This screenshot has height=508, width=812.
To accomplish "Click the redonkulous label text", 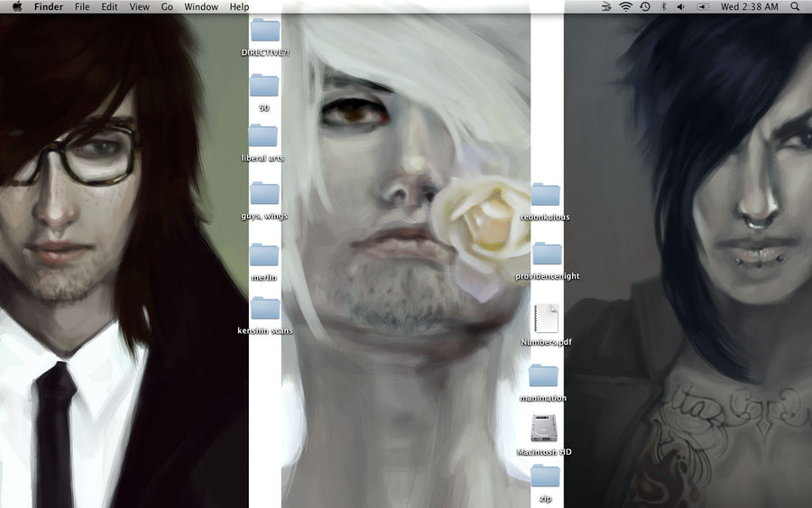I will 545,217.
